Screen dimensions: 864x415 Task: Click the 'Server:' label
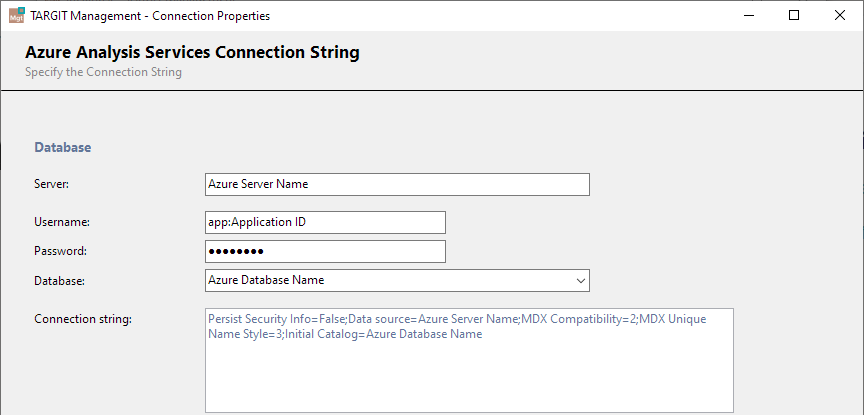52,185
